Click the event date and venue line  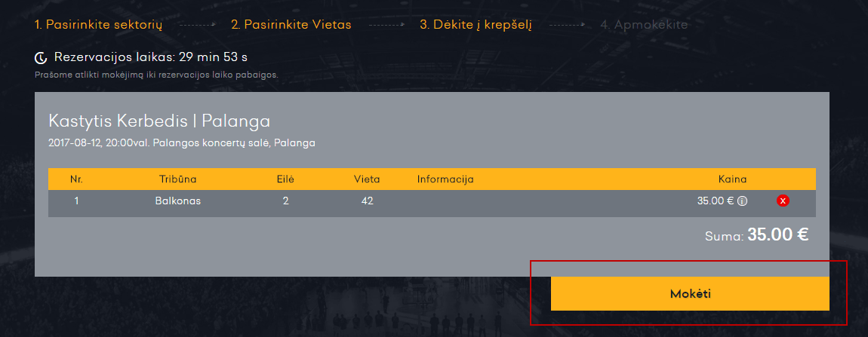point(182,142)
